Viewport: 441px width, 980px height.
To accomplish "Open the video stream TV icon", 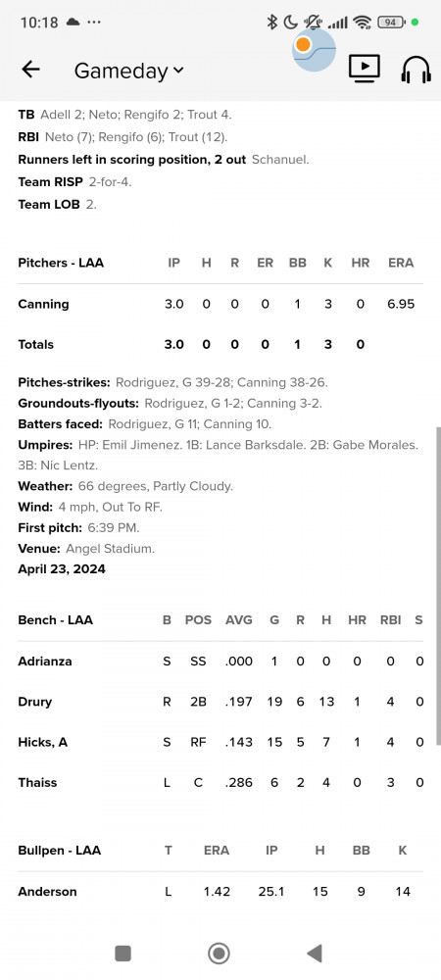I will 365,69.
